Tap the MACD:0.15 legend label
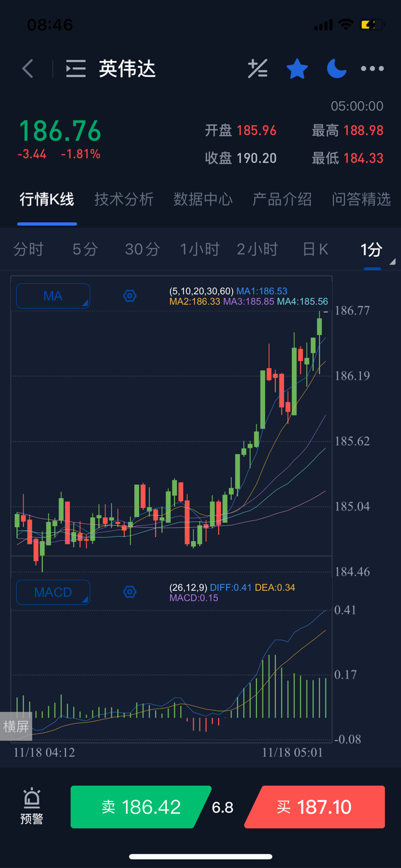The width and height of the screenshot is (401, 868). [194, 598]
